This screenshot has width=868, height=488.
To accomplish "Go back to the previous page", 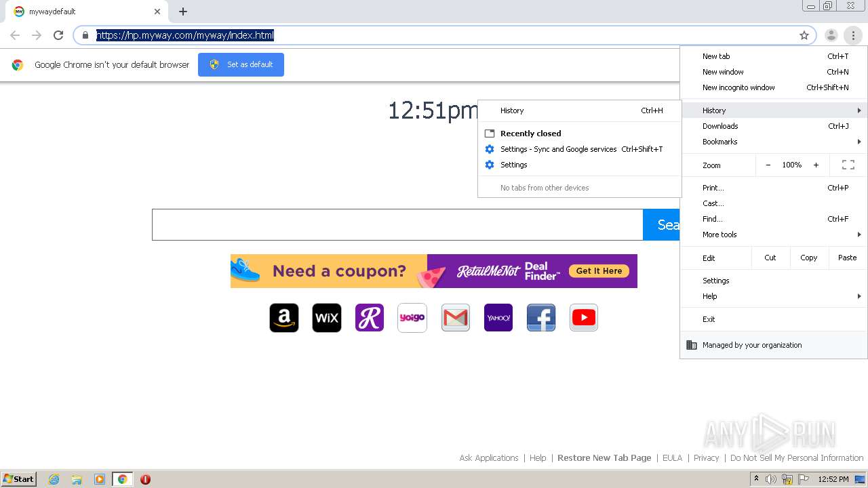I will 15,35.
